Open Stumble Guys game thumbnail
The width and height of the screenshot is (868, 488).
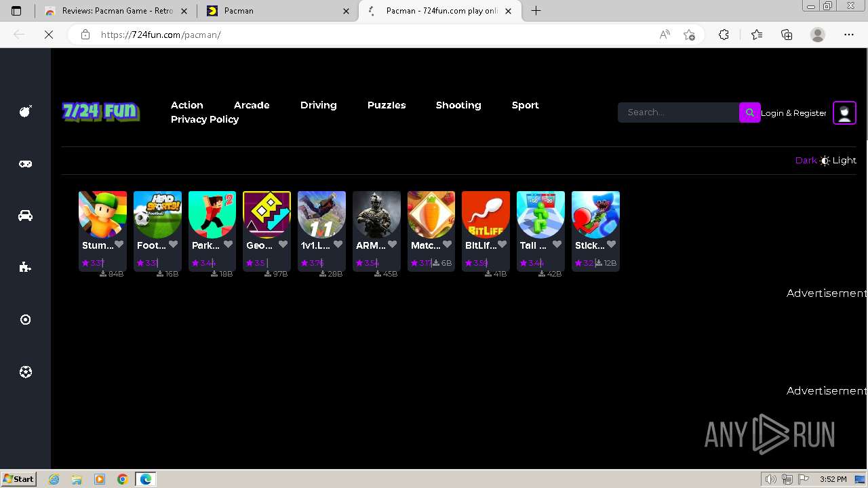pyautogui.click(x=103, y=215)
